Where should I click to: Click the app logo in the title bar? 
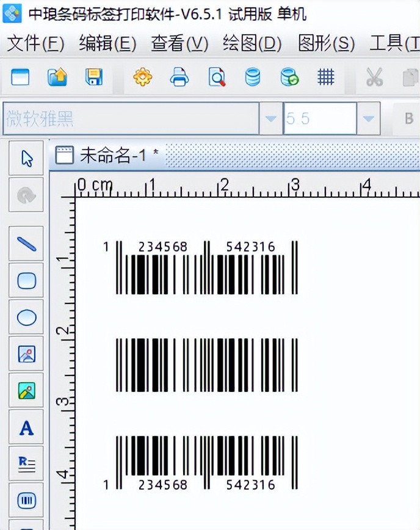pos(12,13)
